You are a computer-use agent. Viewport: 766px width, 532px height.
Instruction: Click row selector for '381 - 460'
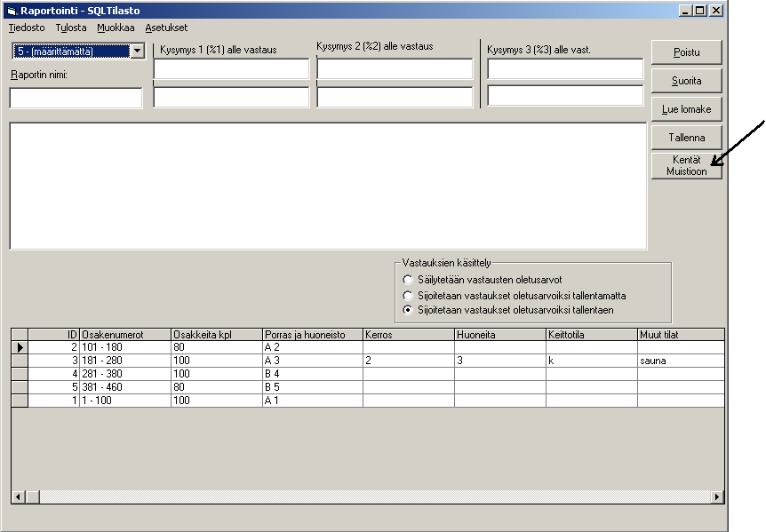coord(20,387)
